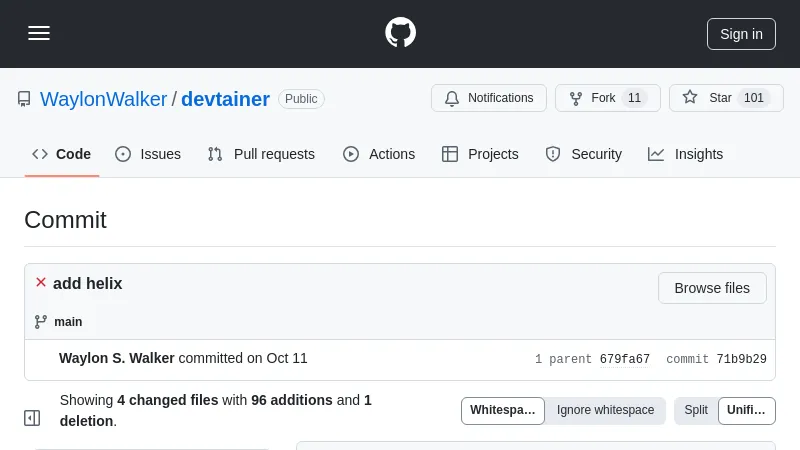Switch to Split diff view
This screenshot has height=450, width=800.
coord(696,410)
